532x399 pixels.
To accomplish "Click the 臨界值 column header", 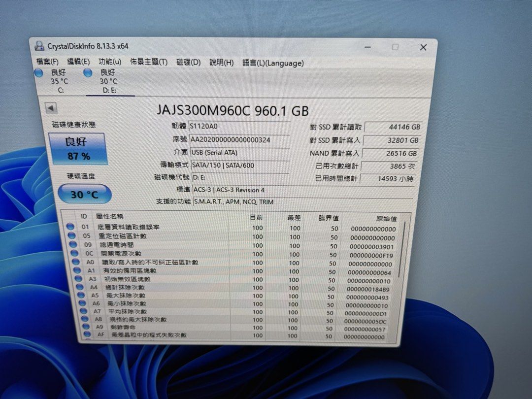I will coord(329,218).
